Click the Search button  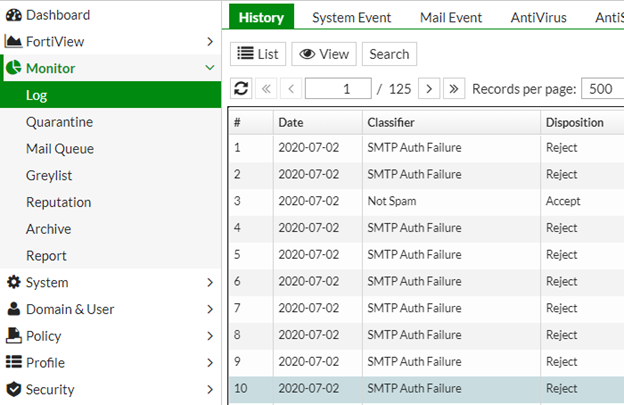(389, 54)
